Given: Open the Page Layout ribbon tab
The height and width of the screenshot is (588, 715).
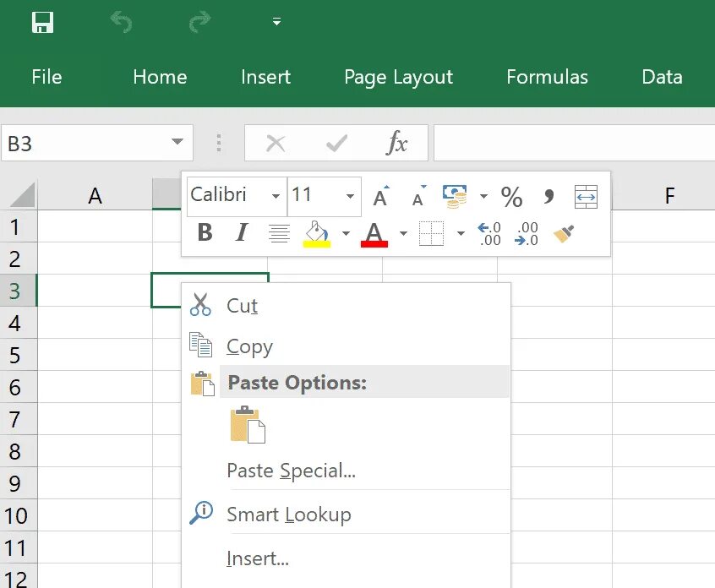Looking at the screenshot, I should coord(398,77).
